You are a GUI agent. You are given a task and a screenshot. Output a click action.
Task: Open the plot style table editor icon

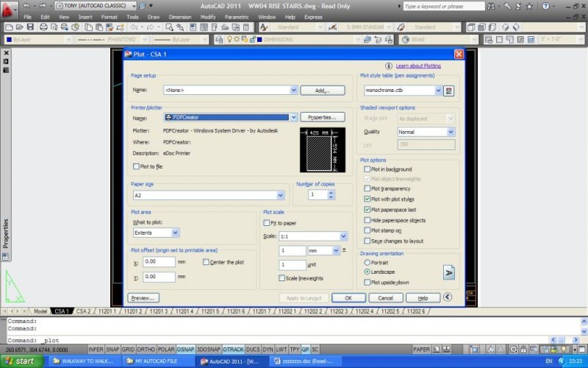pyautogui.click(x=449, y=91)
